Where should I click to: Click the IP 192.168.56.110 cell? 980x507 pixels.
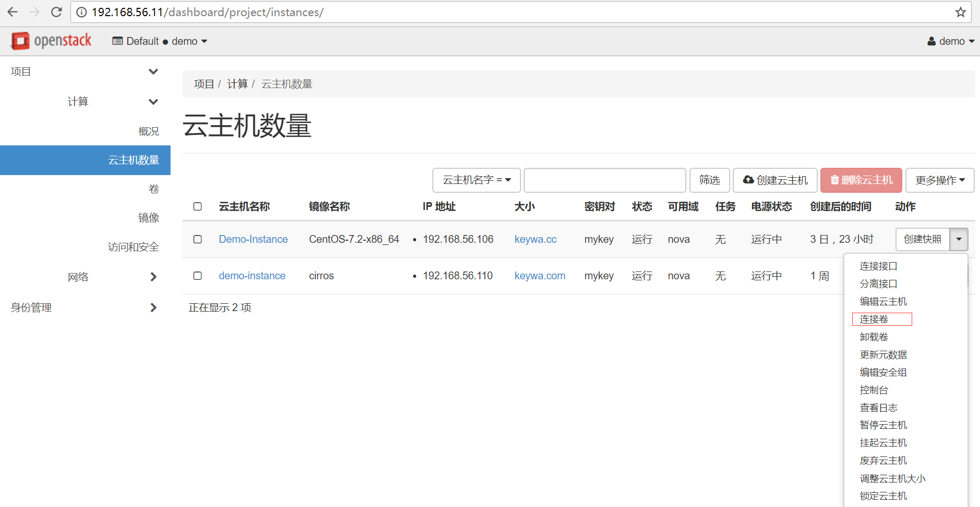[x=457, y=276]
